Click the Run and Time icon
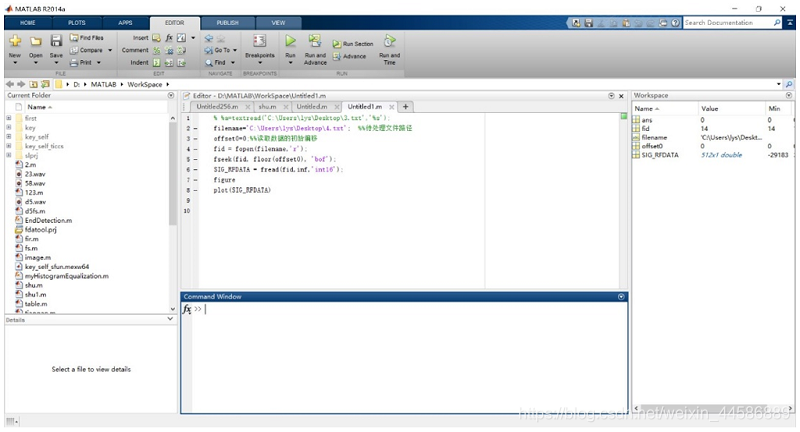The image size is (800, 432). [x=390, y=41]
